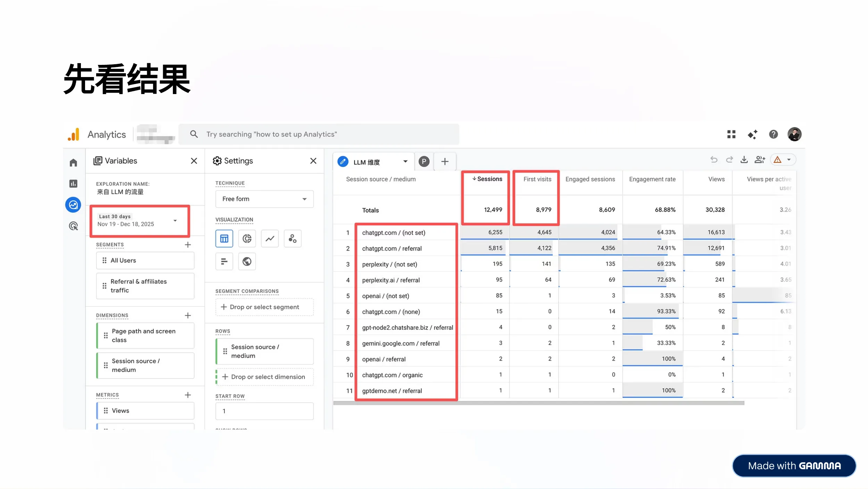Select the donut chart visualization icon
Viewport: 868px width, 489px height.
click(x=247, y=238)
